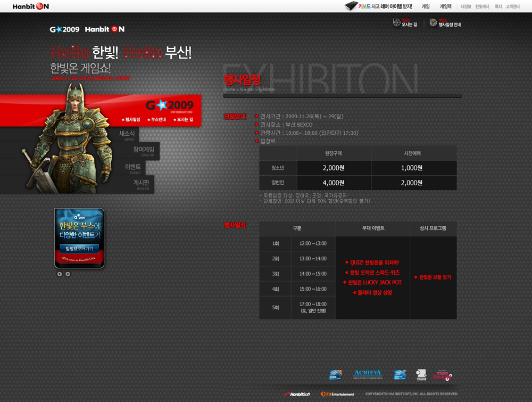Image resolution: width=532 pixels, height=402 pixels.
Task: Click the HanbitON logo in top bar
Action: click(31, 6)
